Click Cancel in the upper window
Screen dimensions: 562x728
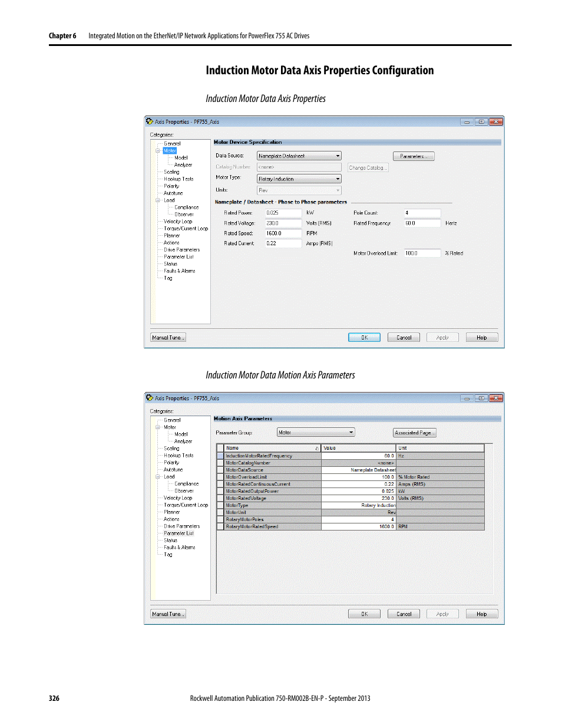point(404,338)
